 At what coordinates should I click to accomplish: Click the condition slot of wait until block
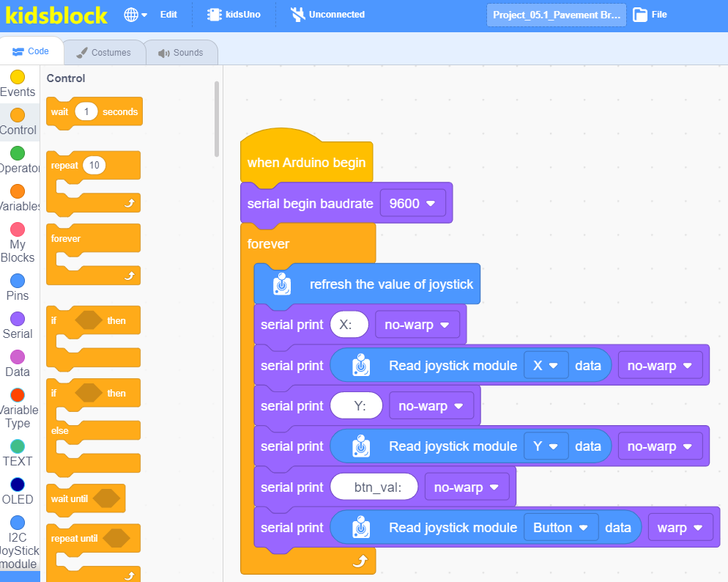(106, 498)
